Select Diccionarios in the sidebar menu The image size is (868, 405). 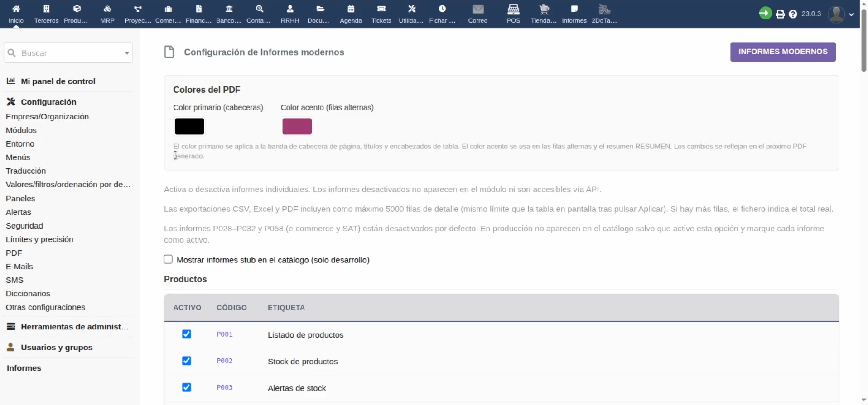tap(28, 293)
